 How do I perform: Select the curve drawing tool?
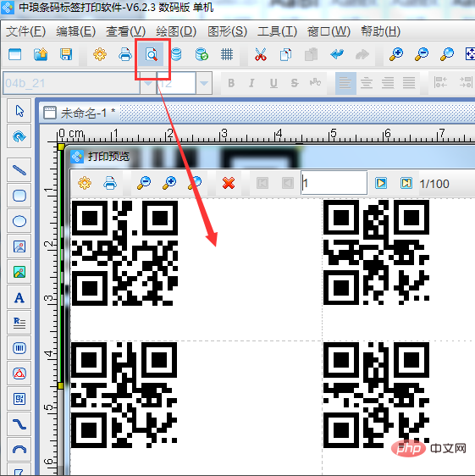[x=19, y=424]
